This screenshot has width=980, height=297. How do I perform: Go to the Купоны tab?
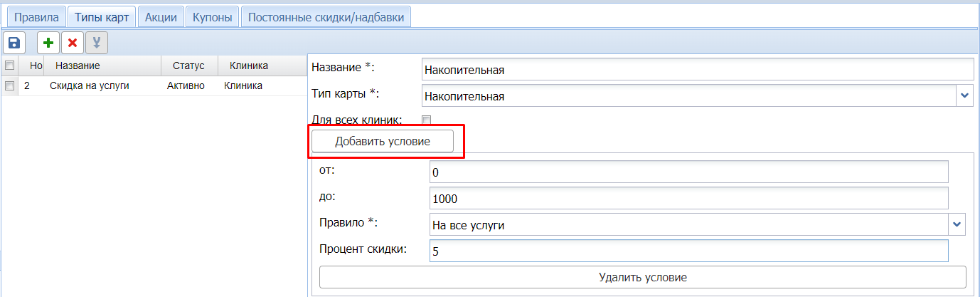213,17
